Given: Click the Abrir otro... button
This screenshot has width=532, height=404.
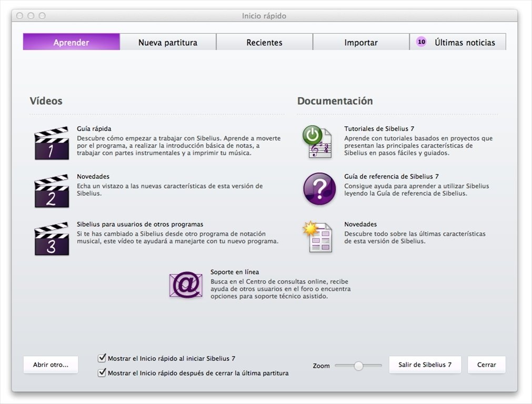Looking at the screenshot, I should click(x=51, y=364).
